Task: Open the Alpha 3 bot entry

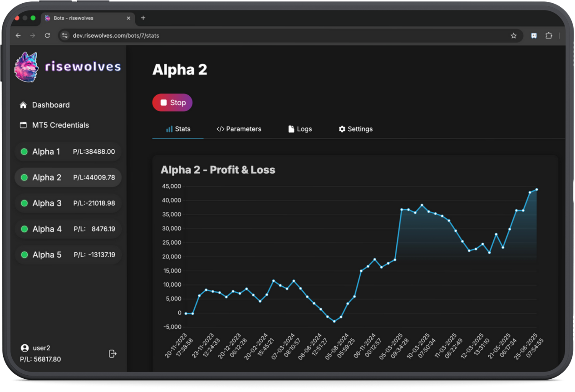Action: point(68,203)
